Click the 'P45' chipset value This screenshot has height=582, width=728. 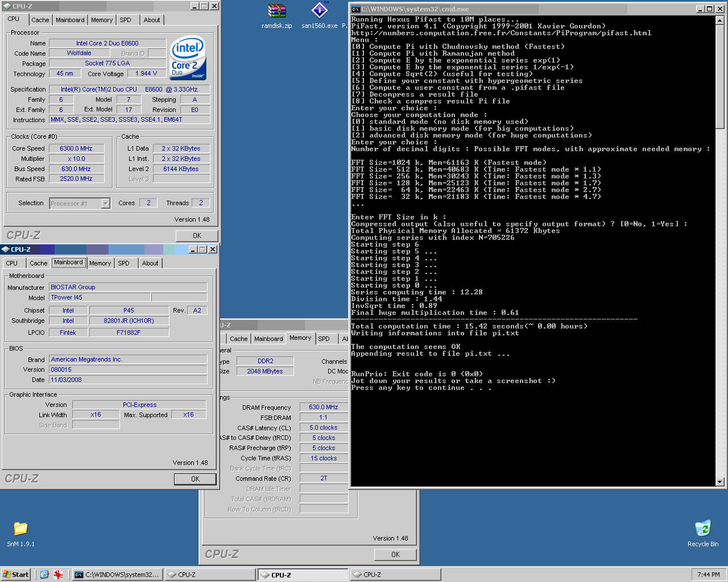129,311
